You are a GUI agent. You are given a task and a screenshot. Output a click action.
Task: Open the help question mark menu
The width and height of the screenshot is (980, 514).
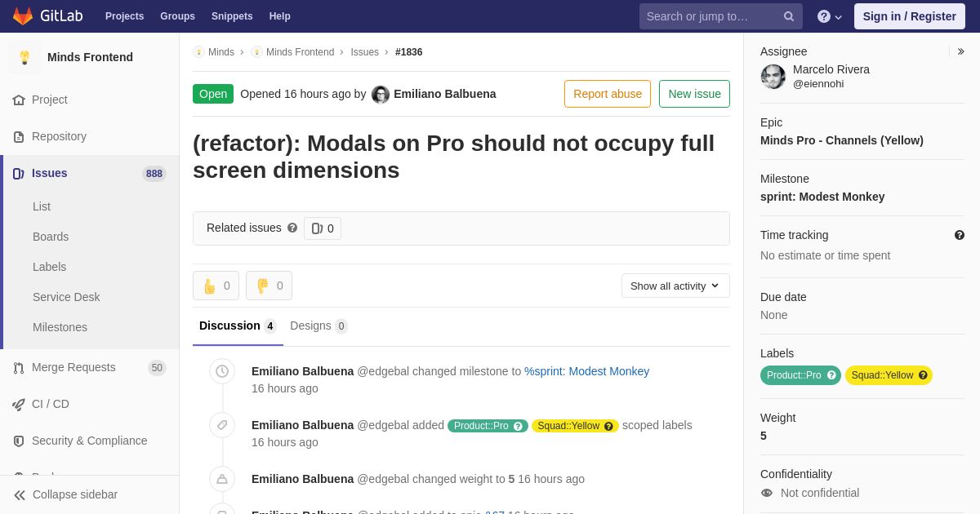tap(830, 16)
